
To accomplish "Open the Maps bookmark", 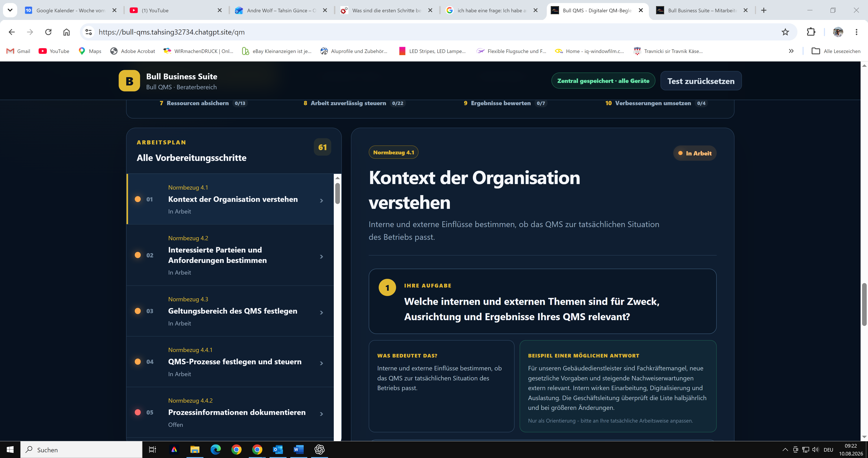I will [90, 51].
